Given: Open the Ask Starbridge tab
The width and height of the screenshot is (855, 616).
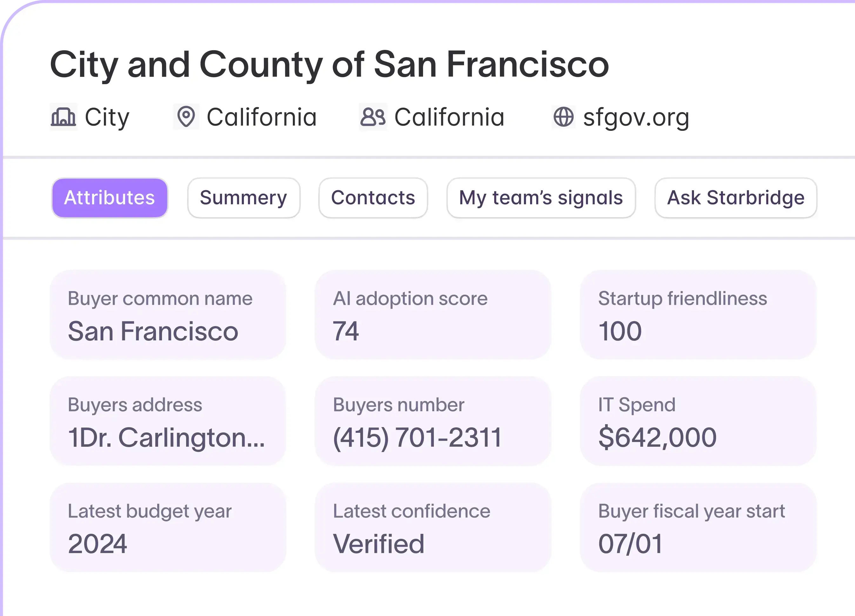Looking at the screenshot, I should tap(736, 198).
